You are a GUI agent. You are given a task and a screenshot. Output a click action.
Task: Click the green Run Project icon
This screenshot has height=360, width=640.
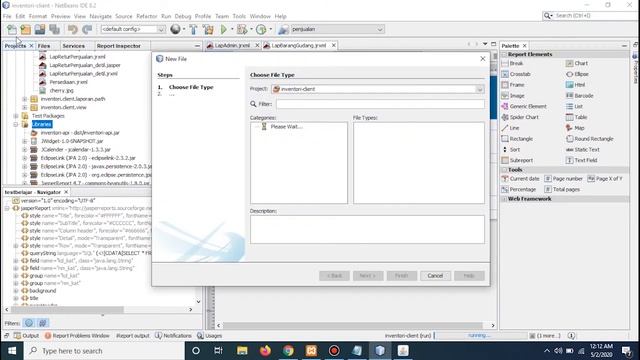click(x=224, y=29)
